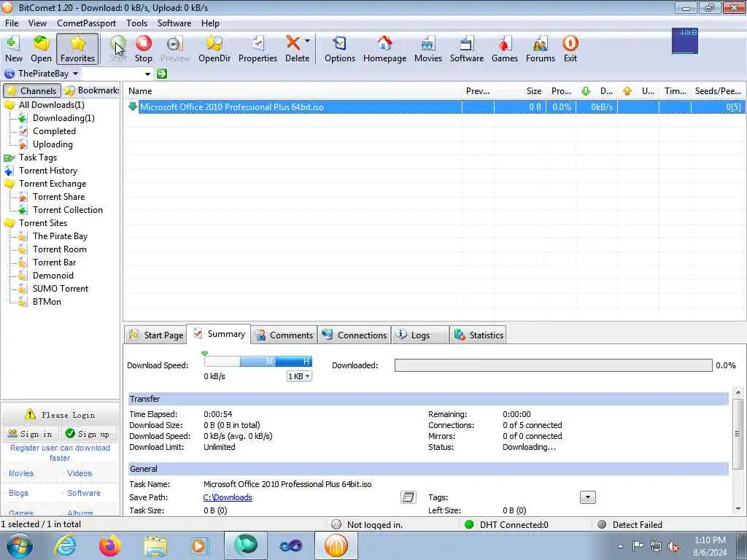The height and width of the screenshot is (560, 747).
Task: Open Torrent Share item
Action: 58,197
